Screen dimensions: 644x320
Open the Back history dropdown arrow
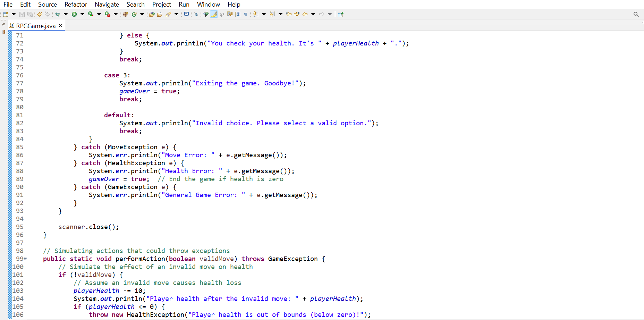click(x=313, y=14)
